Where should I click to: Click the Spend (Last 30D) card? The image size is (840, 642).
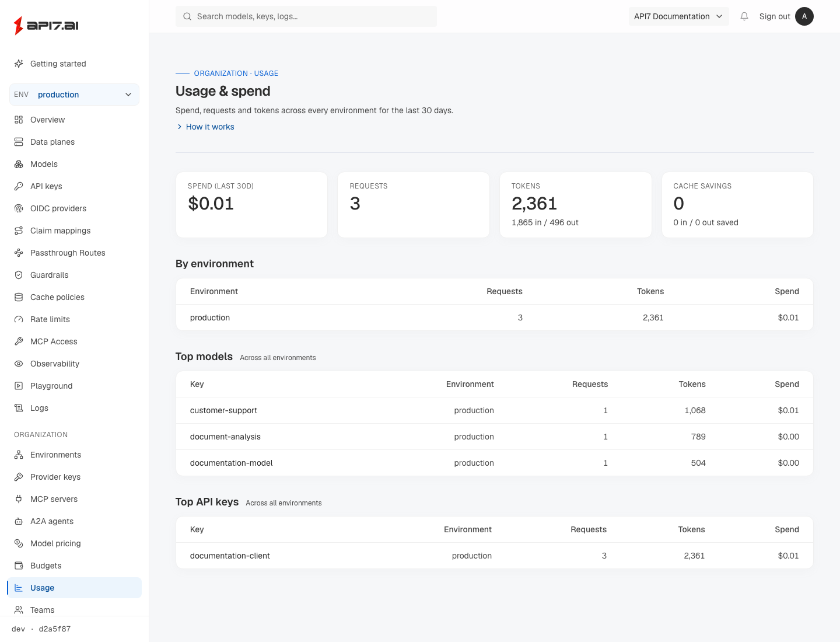[251, 205]
